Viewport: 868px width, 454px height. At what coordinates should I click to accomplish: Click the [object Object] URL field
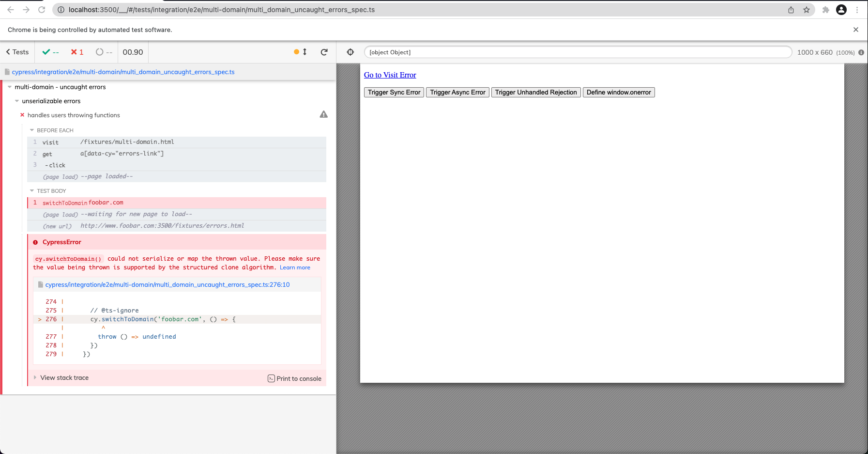point(578,52)
